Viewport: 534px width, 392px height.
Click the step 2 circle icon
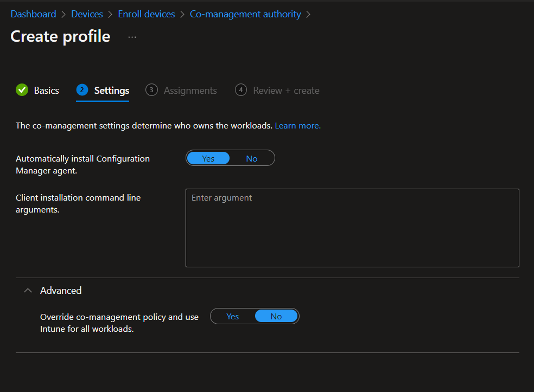pos(82,90)
